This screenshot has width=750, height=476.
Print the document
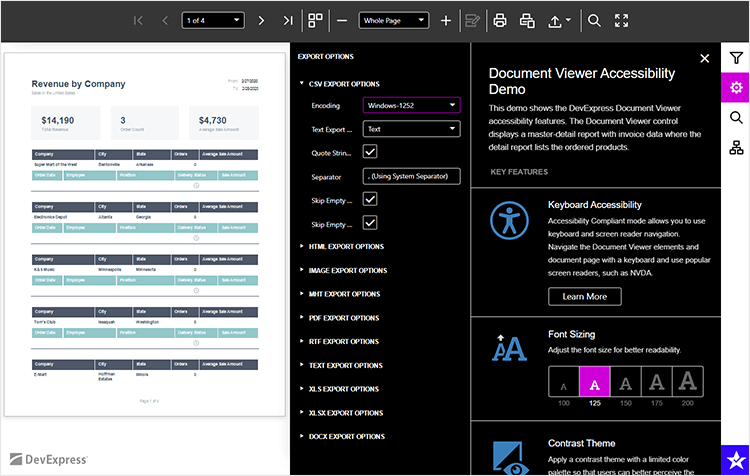[x=500, y=21]
